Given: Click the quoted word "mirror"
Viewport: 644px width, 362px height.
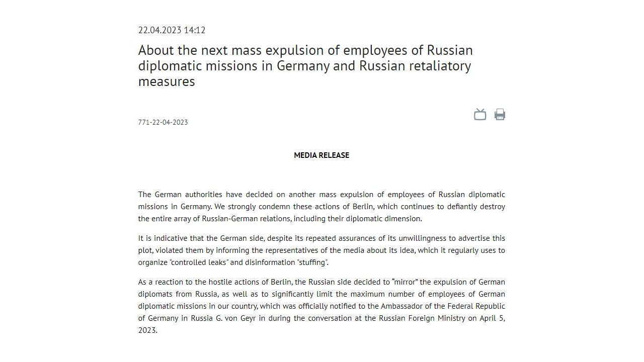Looking at the screenshot, I should 406,282.
